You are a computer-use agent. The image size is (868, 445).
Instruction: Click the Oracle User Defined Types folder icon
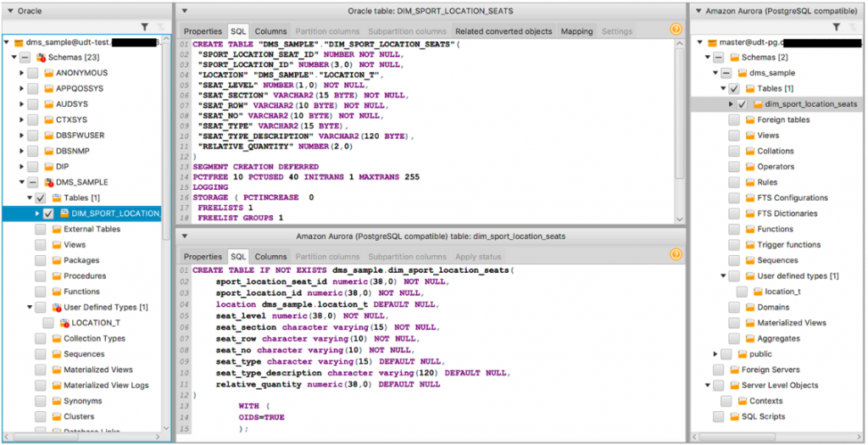click(57, 307)
